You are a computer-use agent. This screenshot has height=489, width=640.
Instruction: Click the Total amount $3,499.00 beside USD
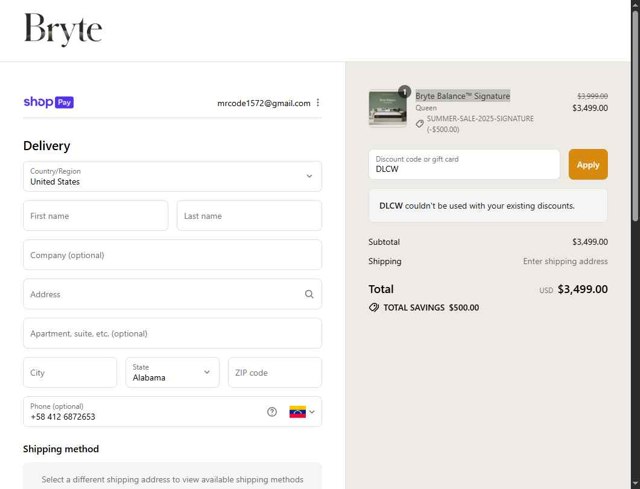click(582, 289)
